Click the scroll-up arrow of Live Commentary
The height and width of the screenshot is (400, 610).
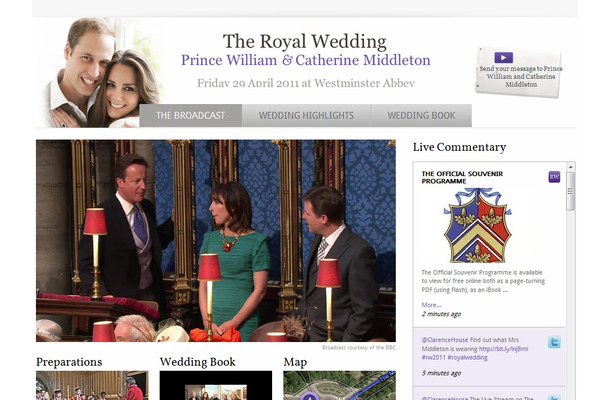(x=571, y=167)
